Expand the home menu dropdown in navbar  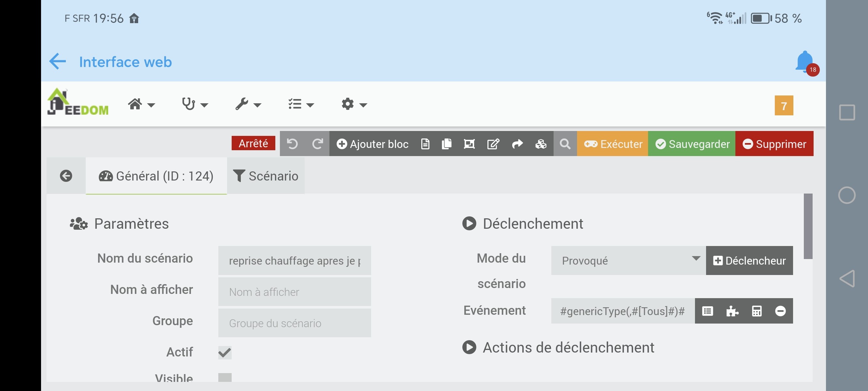coord(141,105)
